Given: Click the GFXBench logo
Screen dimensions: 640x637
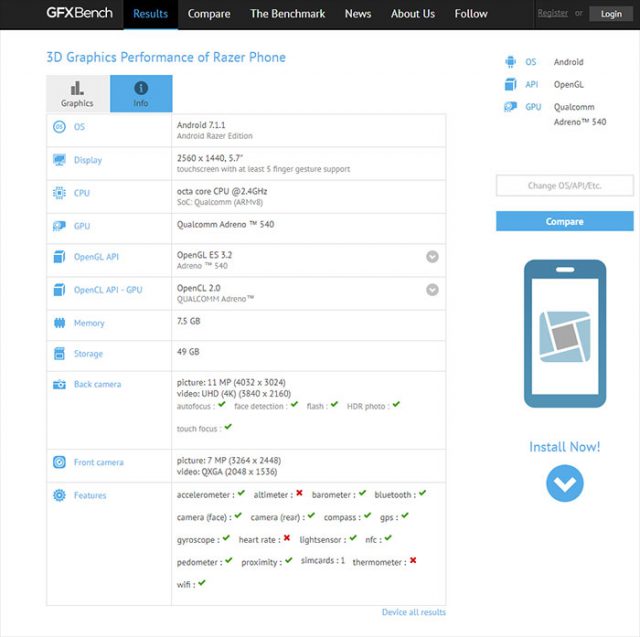Looking at the screenshot, I should click(79, 13).
